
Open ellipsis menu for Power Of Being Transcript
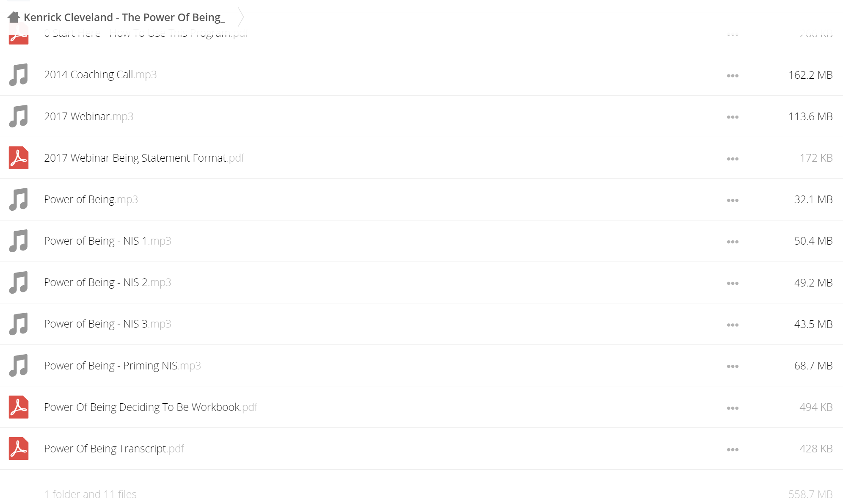pos(733,450)
